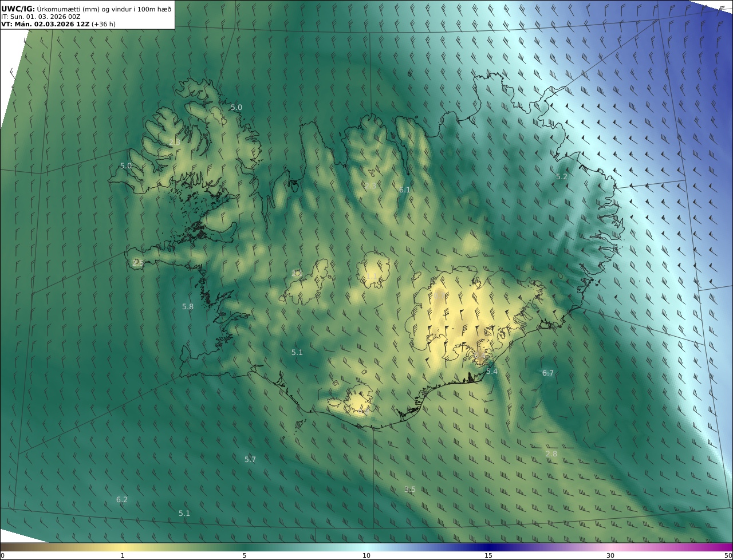Click the '5.2' value on the map
This screenshot has height=560, width=733.
[x=562, y=177]
